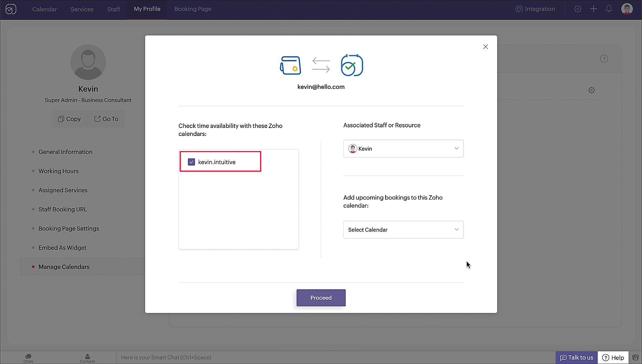Close the calendar sync dialog
Viewport: 642px width, 364px height.
(485, 47)
